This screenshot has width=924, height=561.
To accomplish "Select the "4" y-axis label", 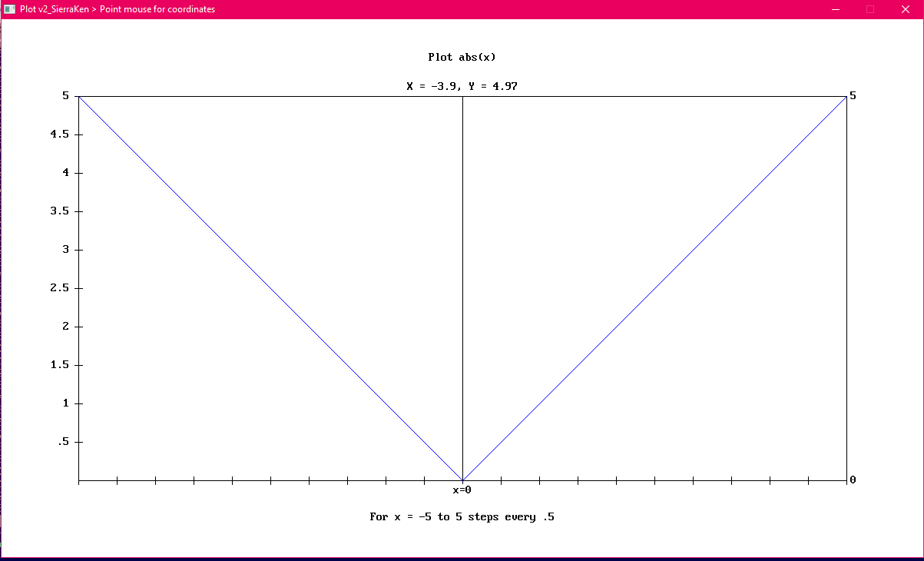I will [x=66, y=173].
